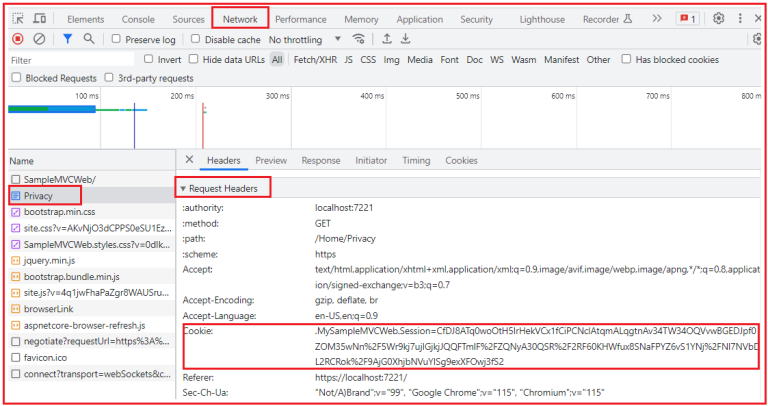Toggle the device toolbar icon
The height and width of the screenshot is (406, 768).
[x=40, y=19]
